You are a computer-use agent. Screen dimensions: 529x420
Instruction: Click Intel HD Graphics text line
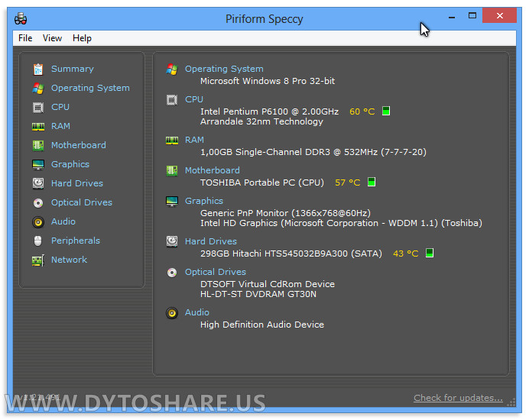(342, 223)
